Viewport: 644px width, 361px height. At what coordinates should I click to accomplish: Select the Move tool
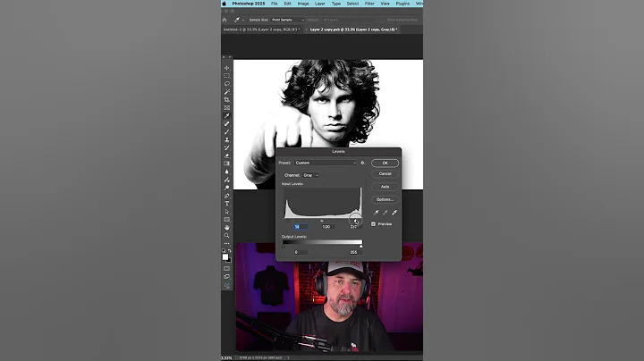(x=226, y=68)
